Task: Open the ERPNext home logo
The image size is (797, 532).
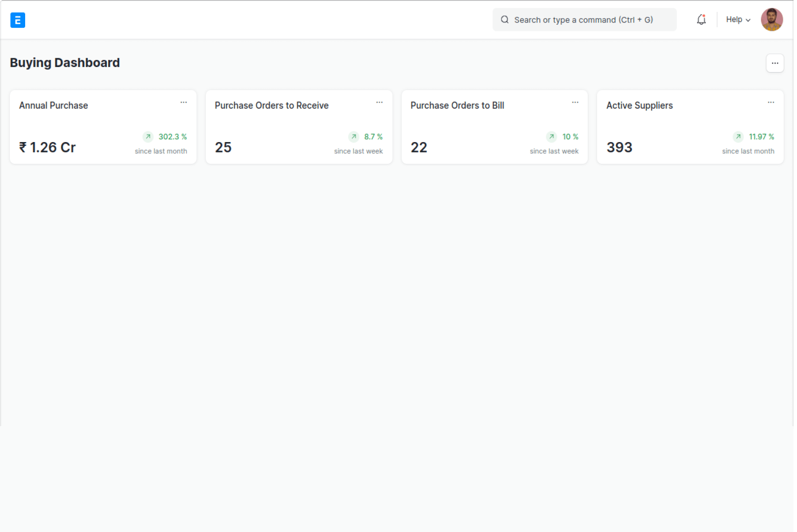Action: (x=18, y=20)
